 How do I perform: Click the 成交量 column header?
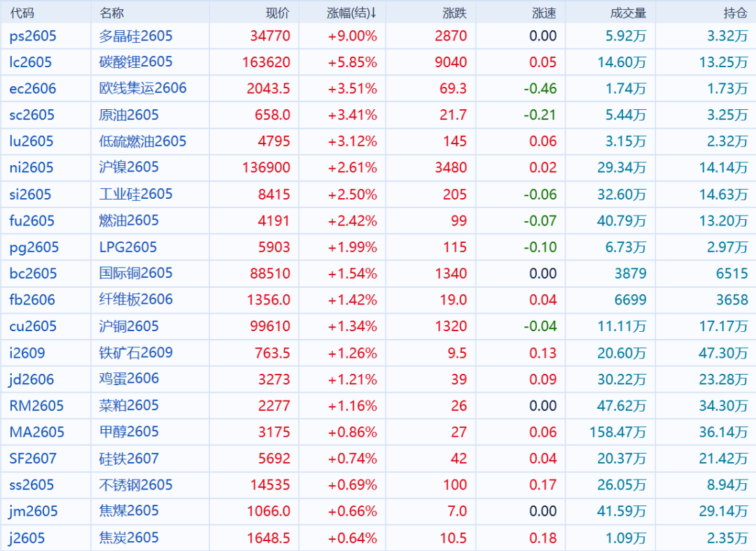tap(628, 13)
